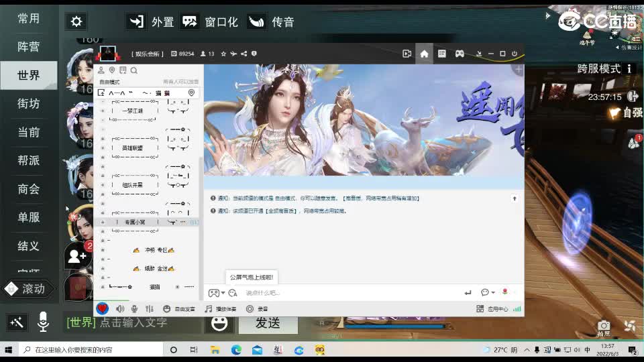This screenshot has height=362, width=644.
Task: Open the audio mixer sliders icon
Action: pos(150,308)
